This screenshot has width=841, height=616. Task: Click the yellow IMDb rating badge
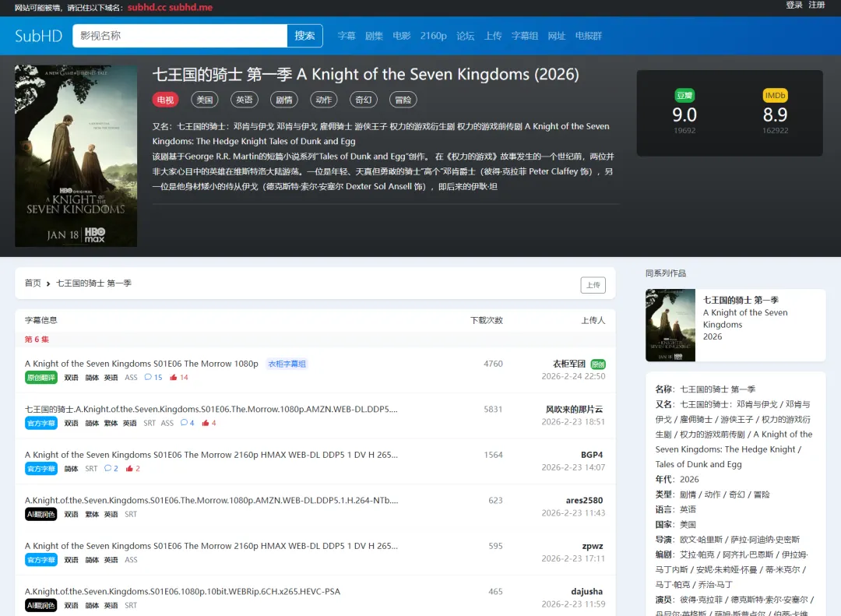(x=775, y=96)
